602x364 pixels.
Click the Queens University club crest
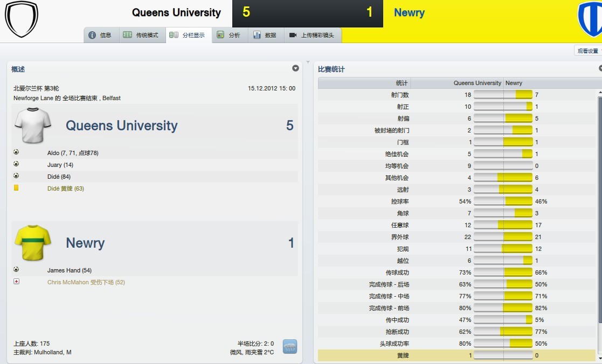click(22, 19)
